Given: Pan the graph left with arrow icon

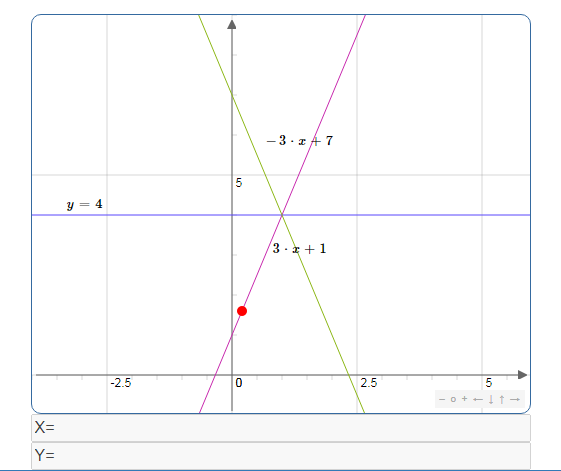Looking at the screenshot, I should (x=478, y=399).
